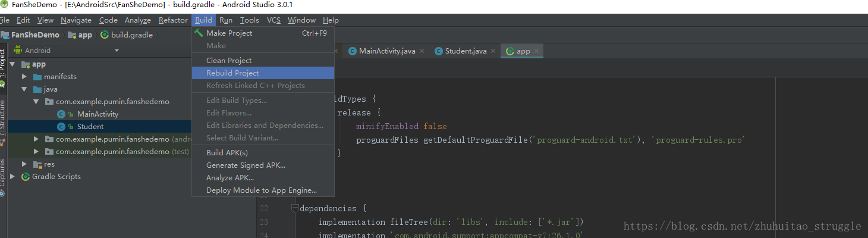The width and height of the screenshot is (868, 238).
Task: Select the java folder in project tree
Action: pos(51,89)
